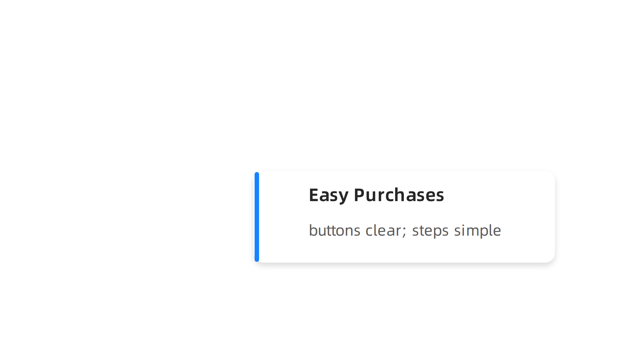
Task: Select the "buttons clear; steps simple" description
Action: tap(405, 231)
